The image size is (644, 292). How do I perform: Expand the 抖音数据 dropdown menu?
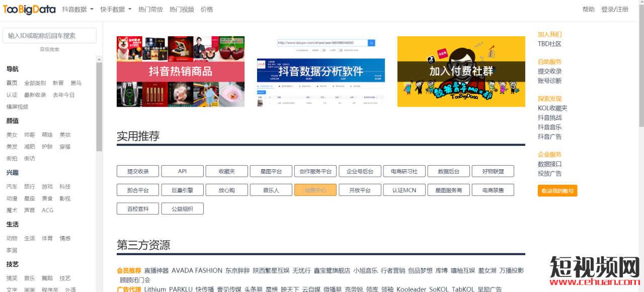[x=77, y=10]
